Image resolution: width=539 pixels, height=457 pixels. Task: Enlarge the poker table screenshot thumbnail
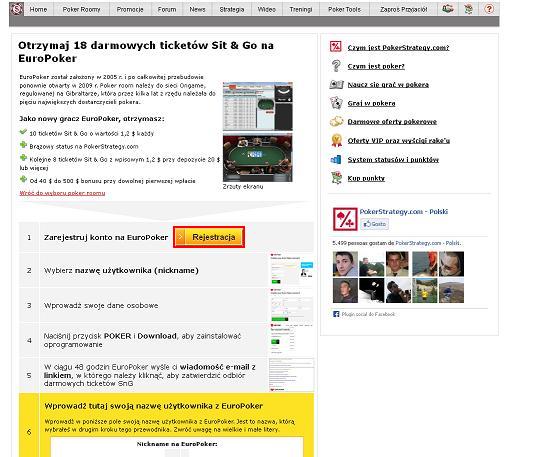coord(258,158)
